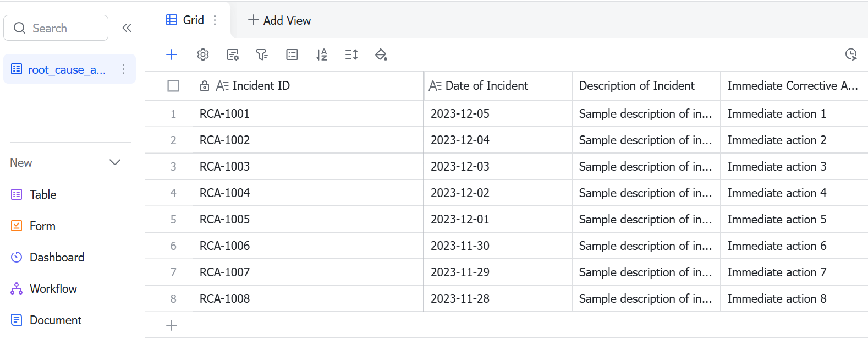868x338 pixels.
Task: Tick the select-all checkbox in header
Action: tap(173, 86)
